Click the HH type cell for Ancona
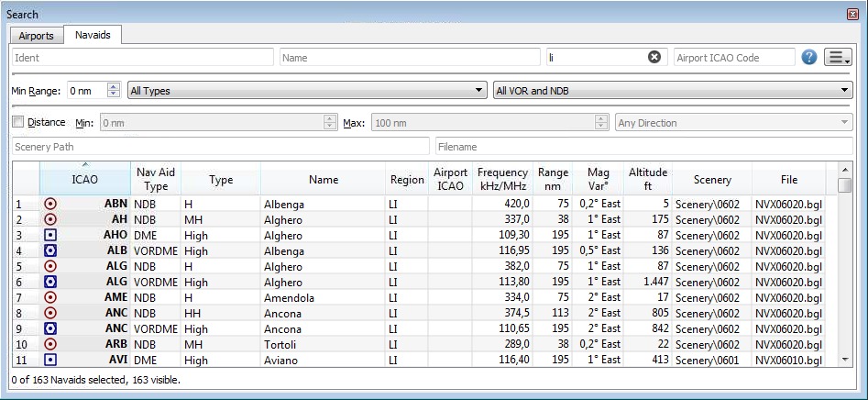 (221, 313)
